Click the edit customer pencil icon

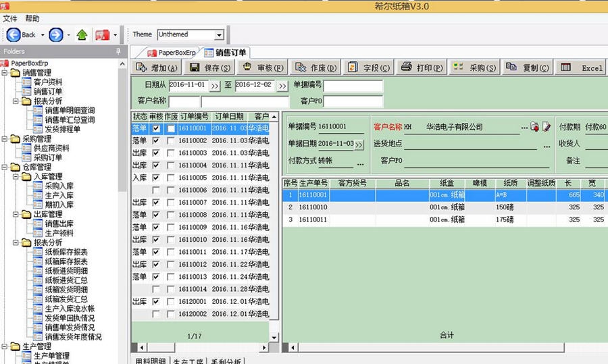546,126
